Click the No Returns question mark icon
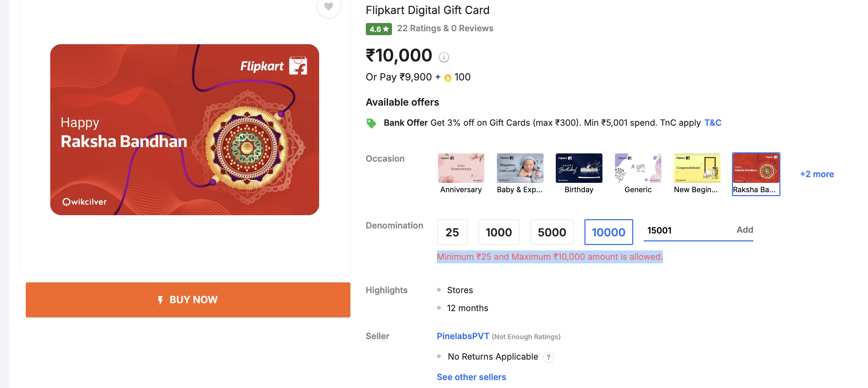Viewport: 868px width, 388px height. point(549,357)
